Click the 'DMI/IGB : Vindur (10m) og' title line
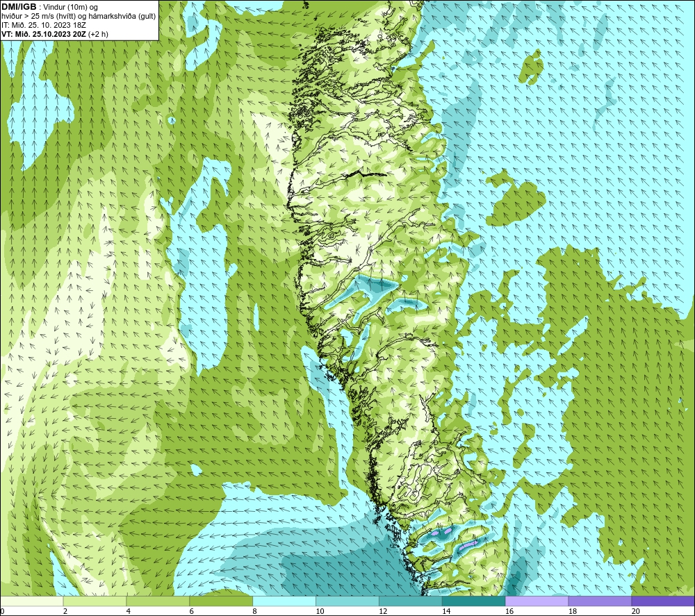695x616 pixels. click(x=49, y=7)
